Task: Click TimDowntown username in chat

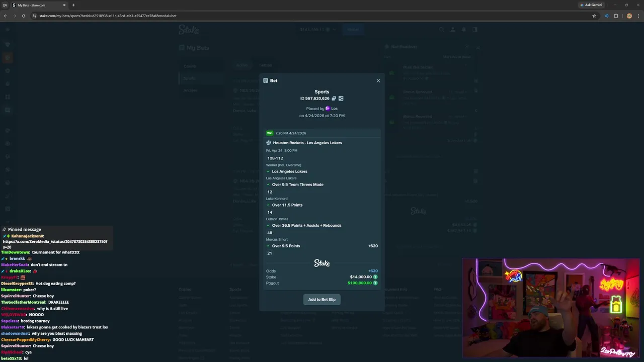Action: point(15,252)
